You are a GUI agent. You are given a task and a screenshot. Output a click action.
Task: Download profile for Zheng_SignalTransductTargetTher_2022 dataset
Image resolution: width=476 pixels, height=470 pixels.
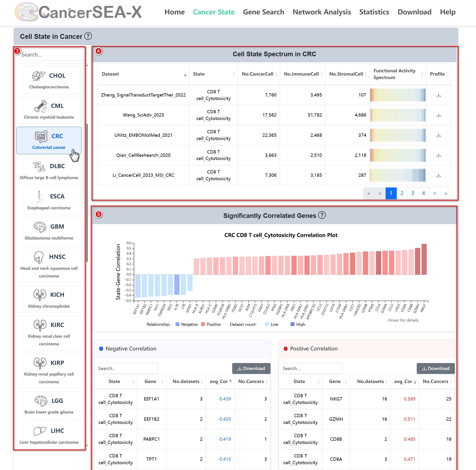point(438,95)
